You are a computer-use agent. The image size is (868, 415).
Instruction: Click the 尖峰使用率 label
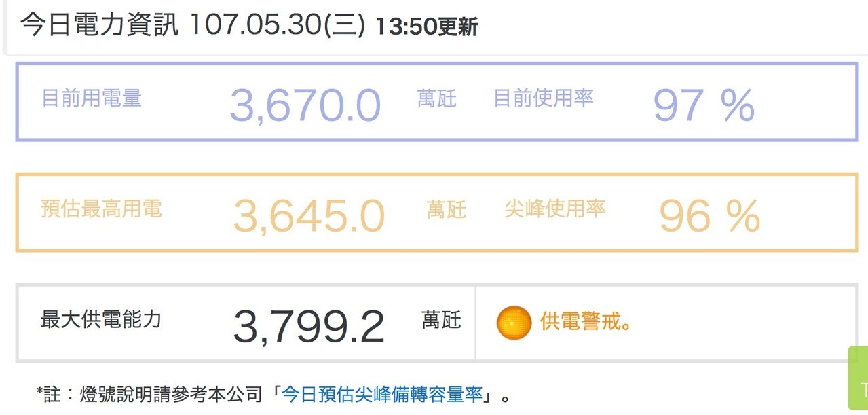(555, 209)
